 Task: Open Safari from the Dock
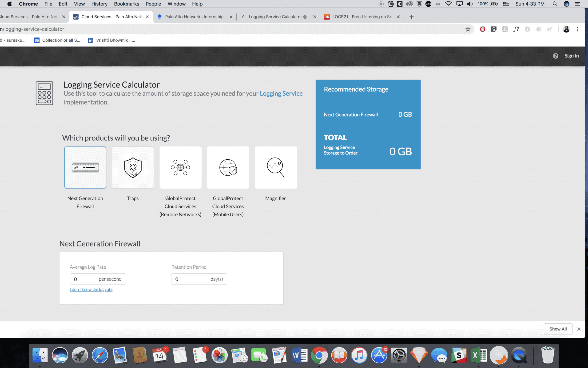100,355
